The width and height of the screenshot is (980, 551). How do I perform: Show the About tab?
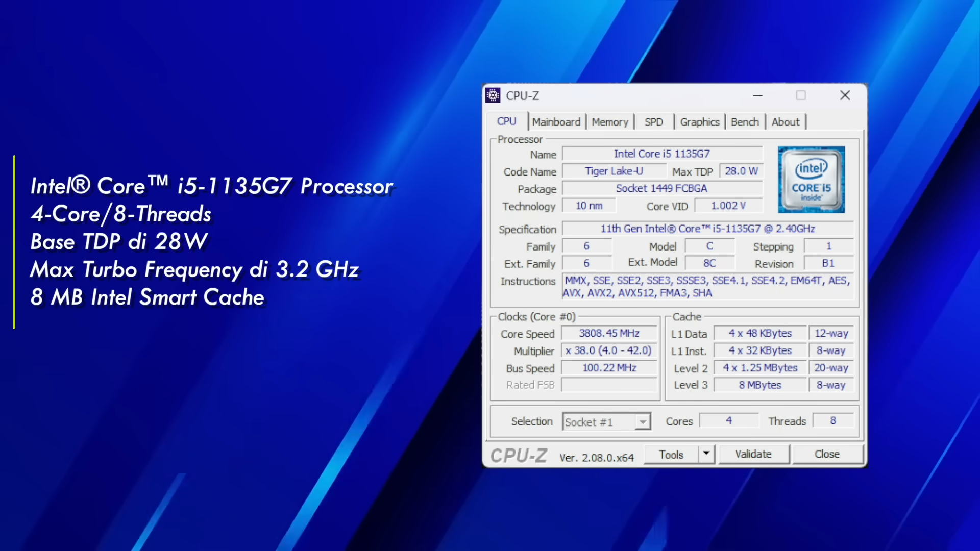pos(785,122)
